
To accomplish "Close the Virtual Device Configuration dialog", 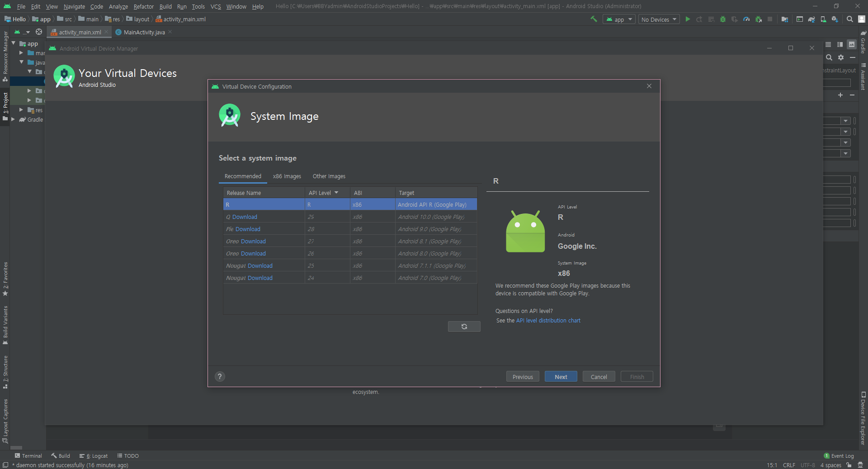I will [649, 86].
